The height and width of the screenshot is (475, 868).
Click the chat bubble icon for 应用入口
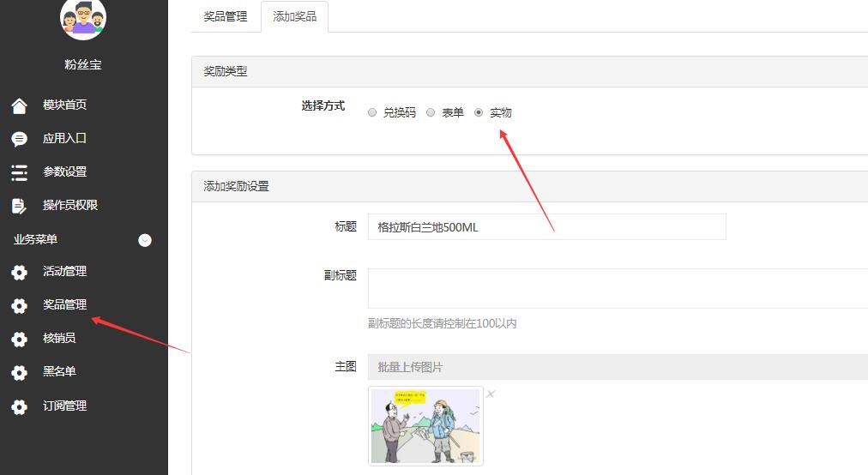[19, 139]
